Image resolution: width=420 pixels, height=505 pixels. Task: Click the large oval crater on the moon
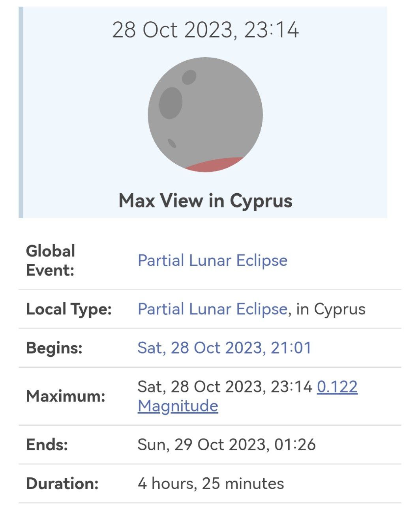(x=171, y=103)
